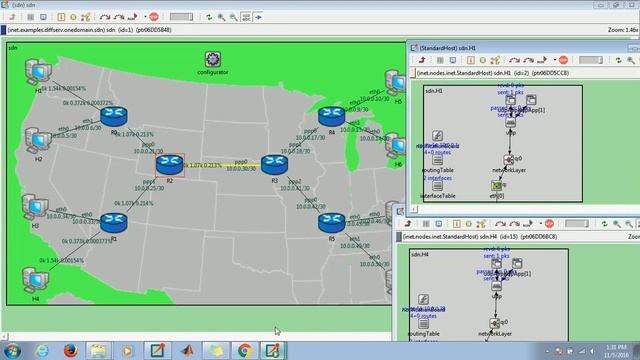Select host H3 on the map
This screenshot has height=360, width=640.
coord(35,207)
